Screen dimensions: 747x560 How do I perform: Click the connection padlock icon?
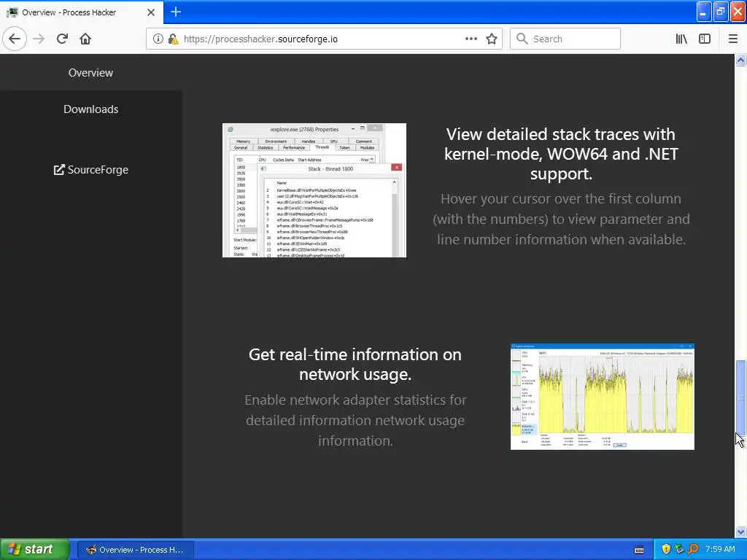point(172,39)
